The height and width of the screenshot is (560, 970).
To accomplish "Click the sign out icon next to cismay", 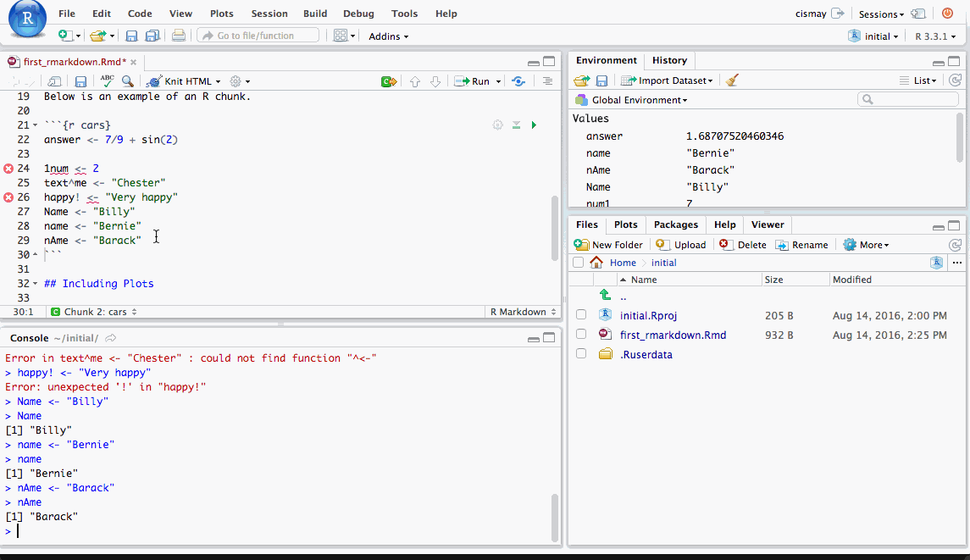I will tap(838, 13).
